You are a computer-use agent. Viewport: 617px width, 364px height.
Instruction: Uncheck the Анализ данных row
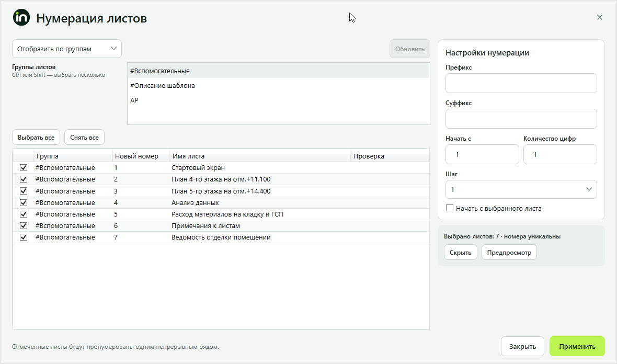pos(24,203)
